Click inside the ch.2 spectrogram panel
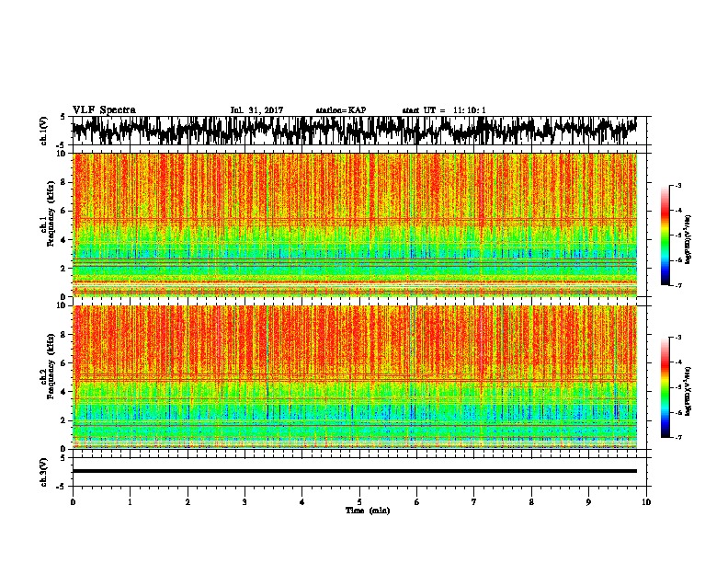This screenshot has width=728, height=563. point(354,377)
